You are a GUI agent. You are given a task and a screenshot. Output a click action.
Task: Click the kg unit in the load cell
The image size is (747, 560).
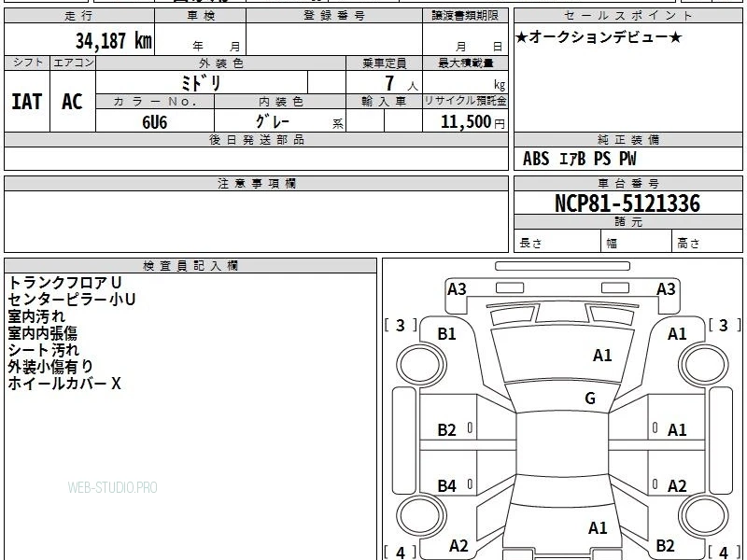pos(500,85)
